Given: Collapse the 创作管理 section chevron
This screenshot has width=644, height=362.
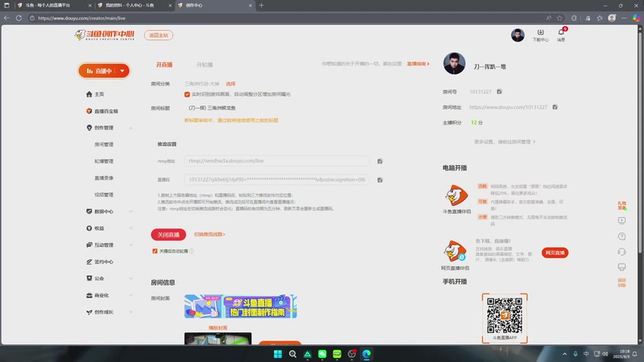Looking at the screenshot, I should (130, 128).
